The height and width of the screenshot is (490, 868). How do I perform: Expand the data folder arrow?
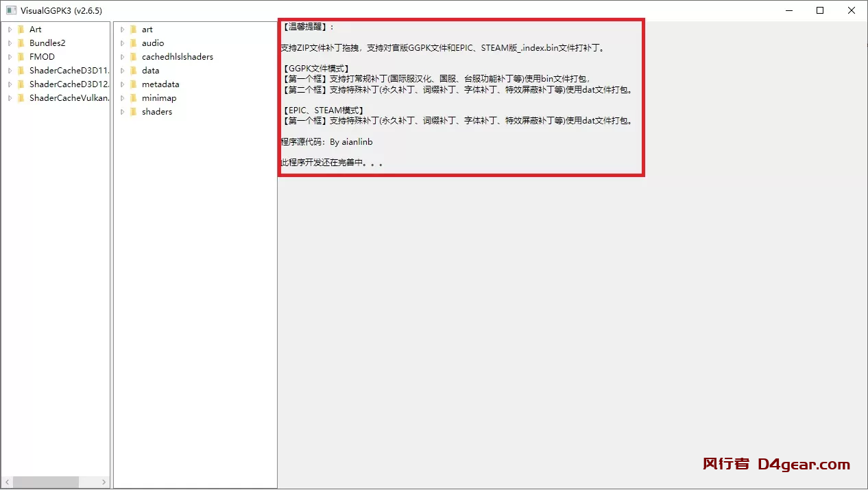pos(122,71)
